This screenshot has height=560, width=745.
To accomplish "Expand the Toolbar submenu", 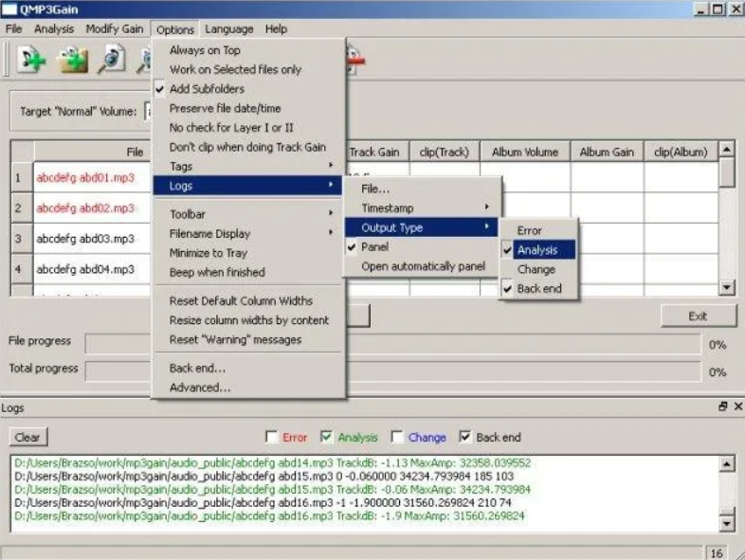I will 247,214.
